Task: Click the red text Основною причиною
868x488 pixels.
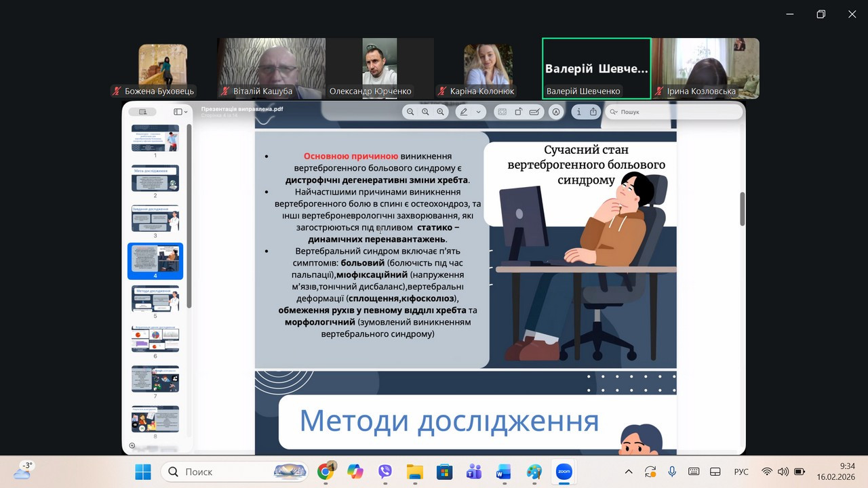Action: [351, 157]
